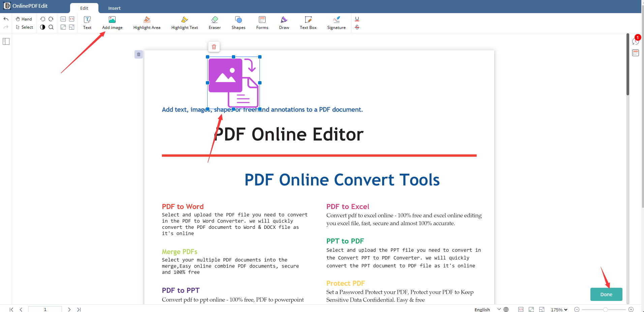Open the Edit tab
The width and height of the screenshot is (644, 312).
pyautogui.click(x=84, y=8)
